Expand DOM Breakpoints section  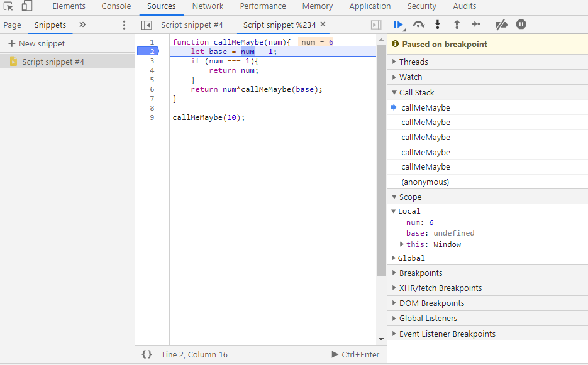[x=487, y=303]
